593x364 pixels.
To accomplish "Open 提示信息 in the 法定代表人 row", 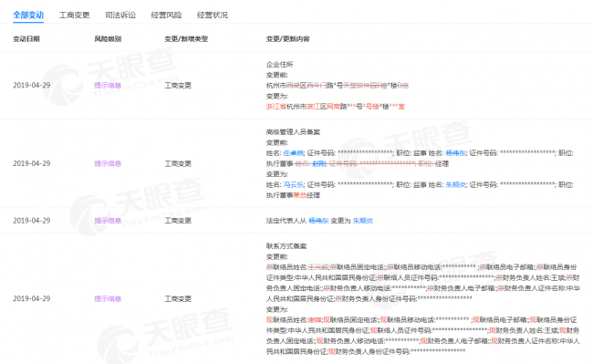I will [108, 221].
